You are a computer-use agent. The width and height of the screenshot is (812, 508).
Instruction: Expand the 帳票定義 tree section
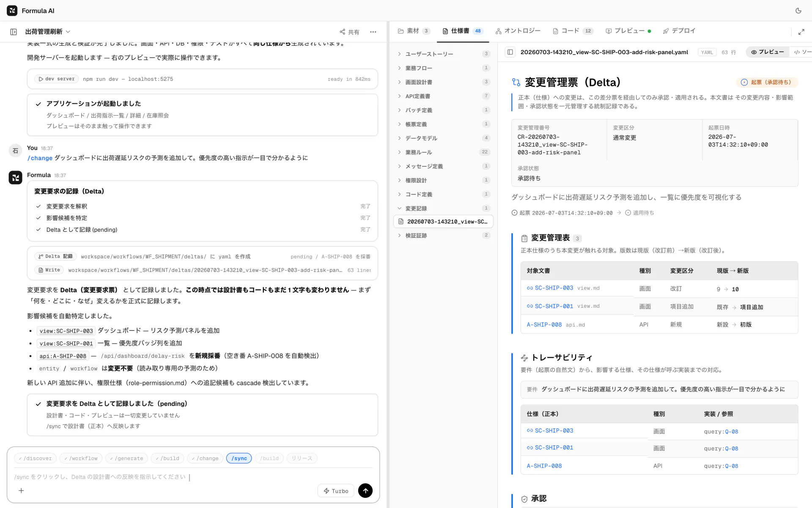click(443, 124)
